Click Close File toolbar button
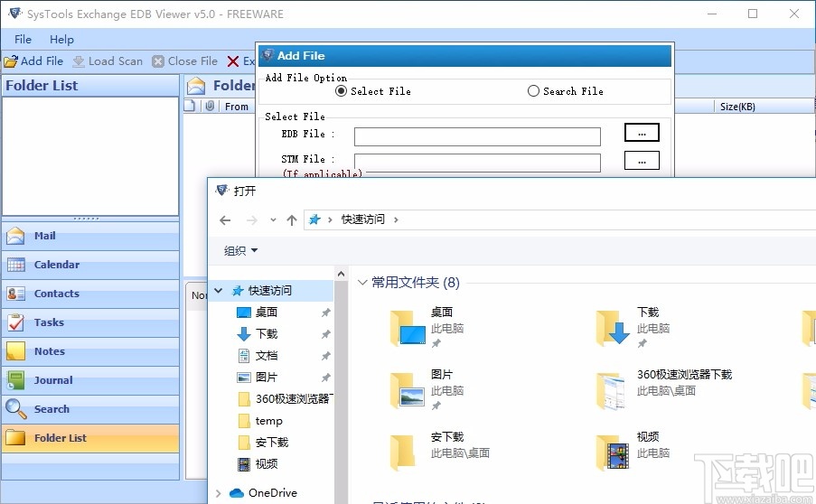 click(x=184, y=61)
